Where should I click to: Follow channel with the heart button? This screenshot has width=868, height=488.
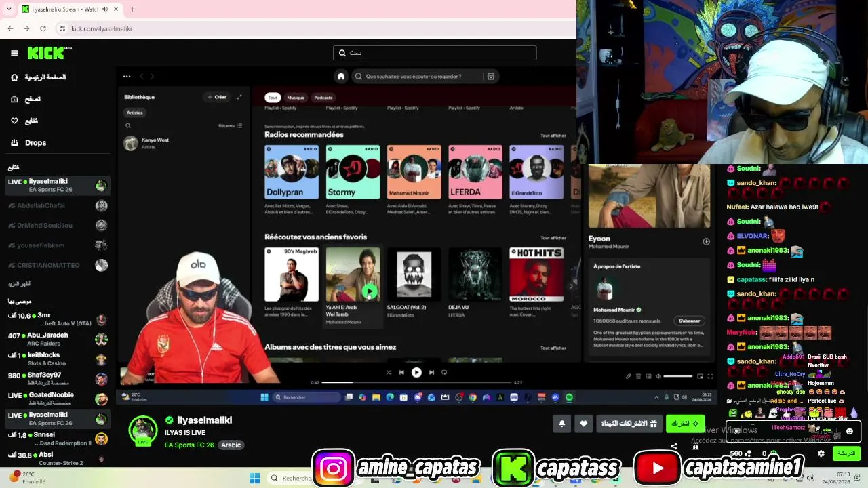point(583,424)
